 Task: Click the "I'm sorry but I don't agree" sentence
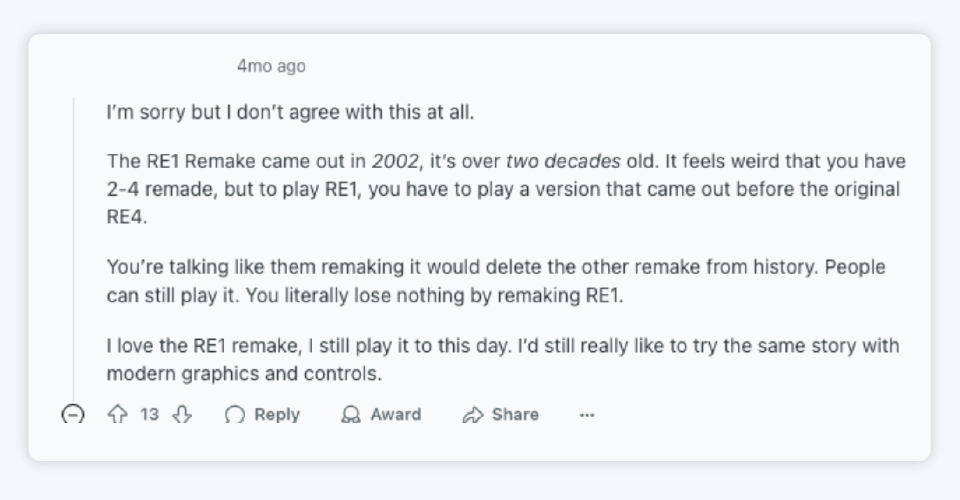[x=290, y=112]
